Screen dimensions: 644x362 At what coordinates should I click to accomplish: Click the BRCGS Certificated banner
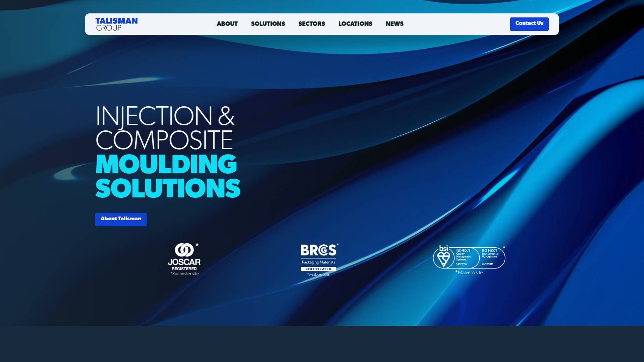click(319, 269)
